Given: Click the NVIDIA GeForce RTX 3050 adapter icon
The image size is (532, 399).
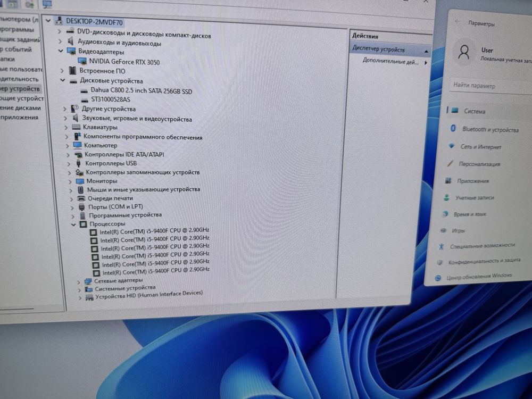Looking at the screenshot, I should [x=82, y=61].
